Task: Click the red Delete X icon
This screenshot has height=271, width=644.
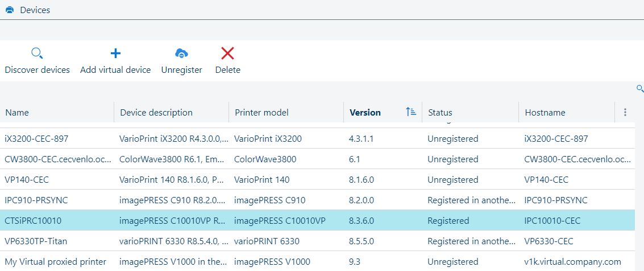Action: [227, 54]
